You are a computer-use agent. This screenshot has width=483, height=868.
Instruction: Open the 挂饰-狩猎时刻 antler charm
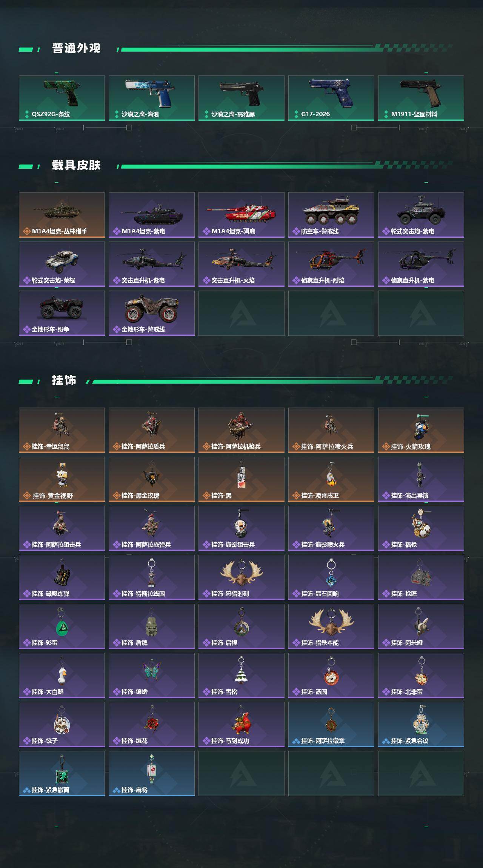(x=241, y=577)
